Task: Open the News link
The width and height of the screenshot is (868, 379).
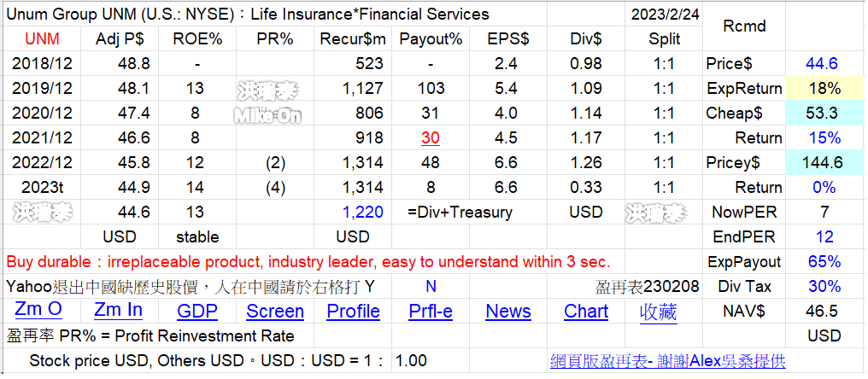Action: tap(508, 312)
